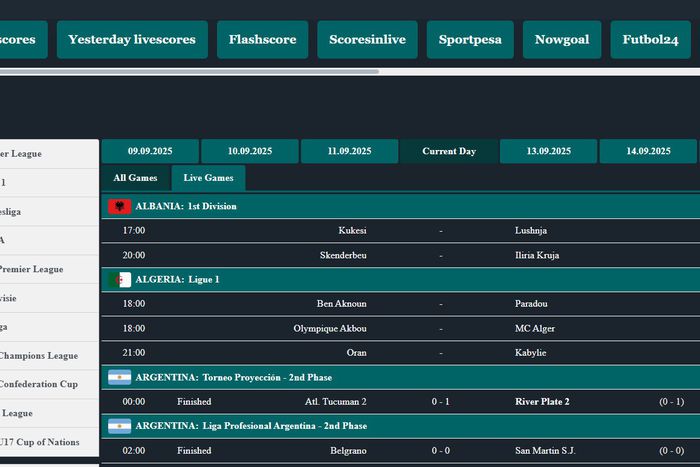Click Argentina flag beside Torneo Proyección
Viewport: 700px width, 467px height.
[119, 378]
